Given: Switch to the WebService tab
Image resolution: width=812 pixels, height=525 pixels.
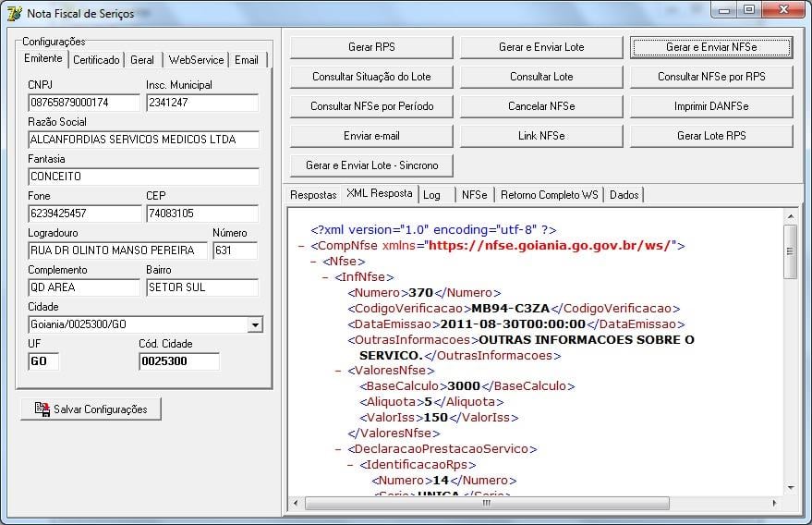Looking at the screenshot, I should click(196, 59).
